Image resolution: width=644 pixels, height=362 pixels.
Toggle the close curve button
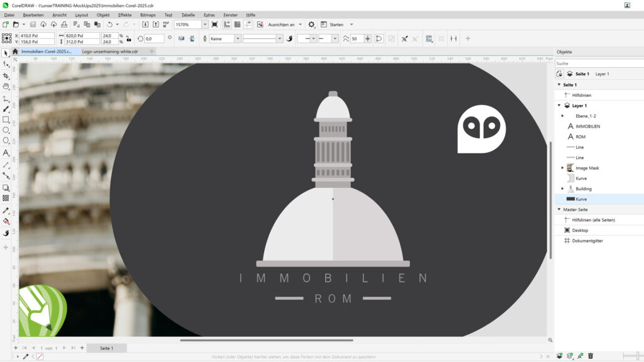click(x=379, y=38)
